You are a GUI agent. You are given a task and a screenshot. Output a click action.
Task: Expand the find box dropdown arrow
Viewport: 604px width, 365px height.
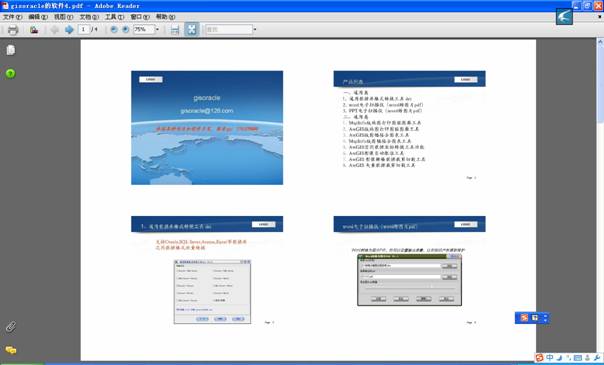pos(255,29)
